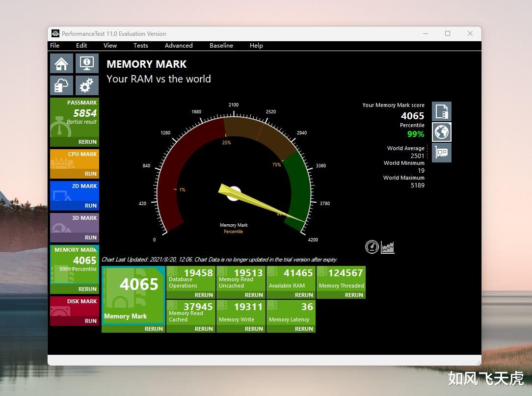Open the File menu
This screenshot has width=532, height=396.
click(x=54, y=46)
